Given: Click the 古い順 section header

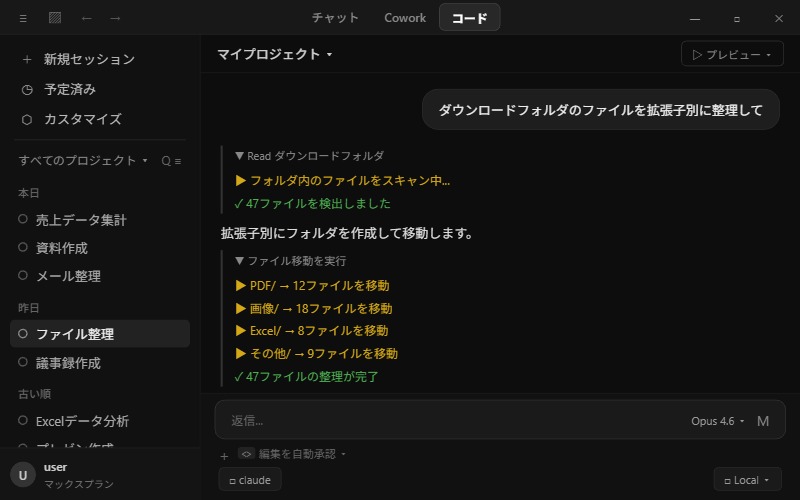Looking at the screenshot, I should click(34, 393).
